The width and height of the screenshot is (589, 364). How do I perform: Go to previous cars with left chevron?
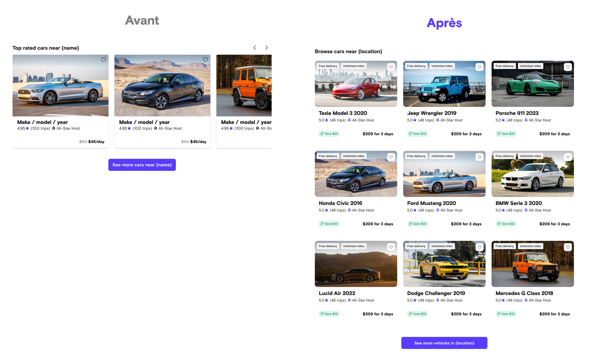click(x=255, y=48)
